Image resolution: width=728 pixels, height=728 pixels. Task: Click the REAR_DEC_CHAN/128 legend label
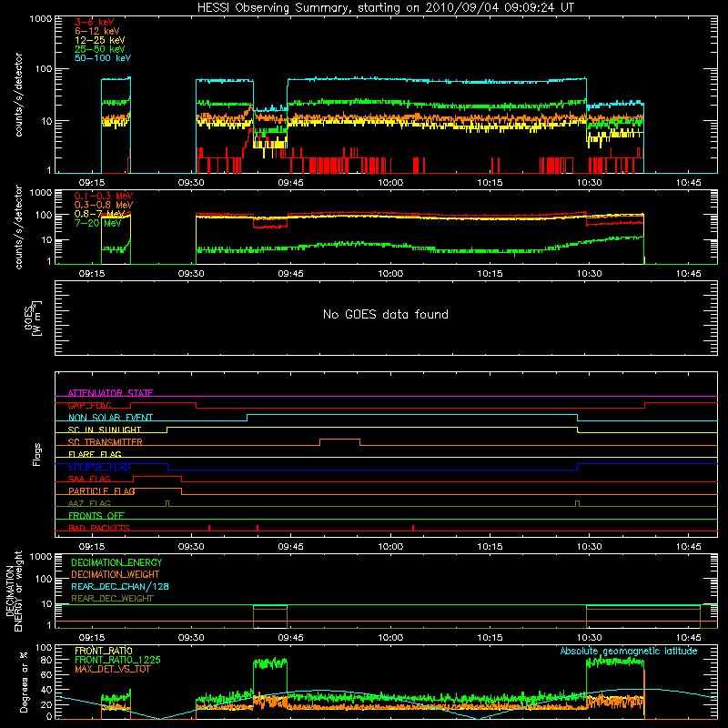(x=120, y=586)
